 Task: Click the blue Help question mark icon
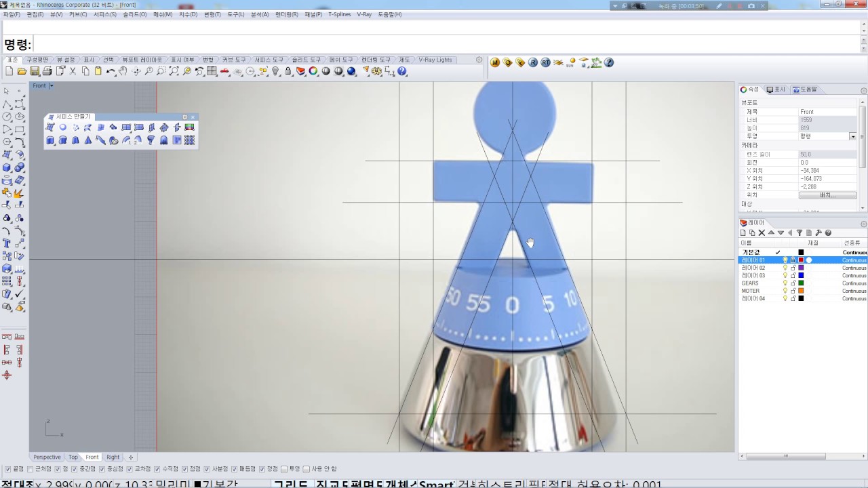click(402, 71)
